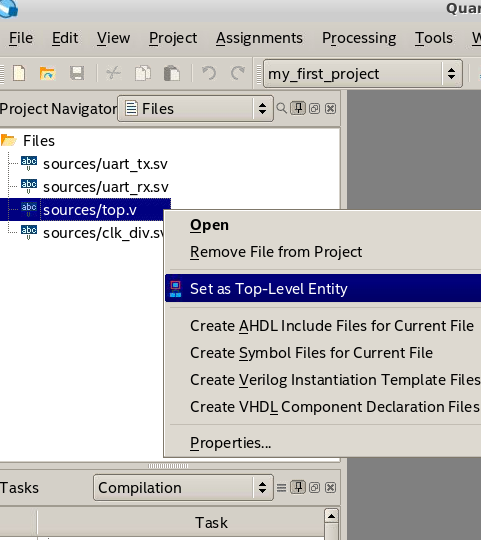Viewport: 481px width, 540px height.
Task: Click the Redo arrow icon
Action: click(238, 73)
